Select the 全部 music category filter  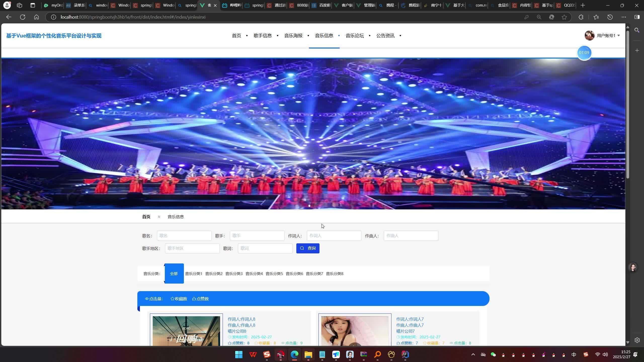tap(174, 274)
